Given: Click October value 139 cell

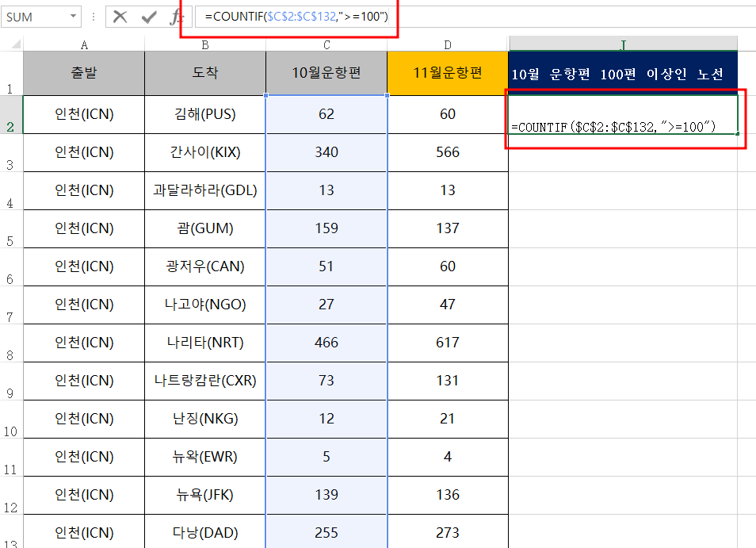Looking at the screenshot, I should tap(326, 496).
